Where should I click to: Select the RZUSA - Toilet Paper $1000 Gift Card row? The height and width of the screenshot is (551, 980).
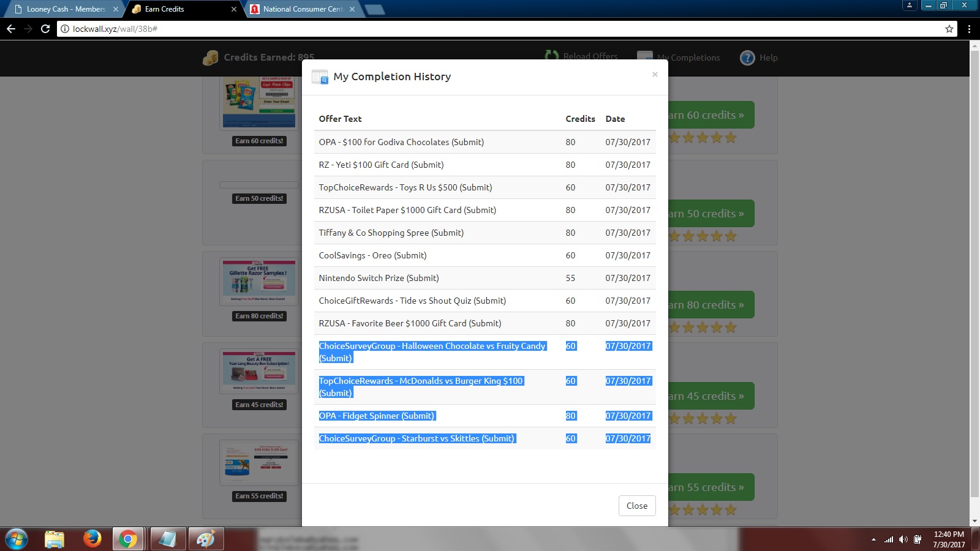485,210
